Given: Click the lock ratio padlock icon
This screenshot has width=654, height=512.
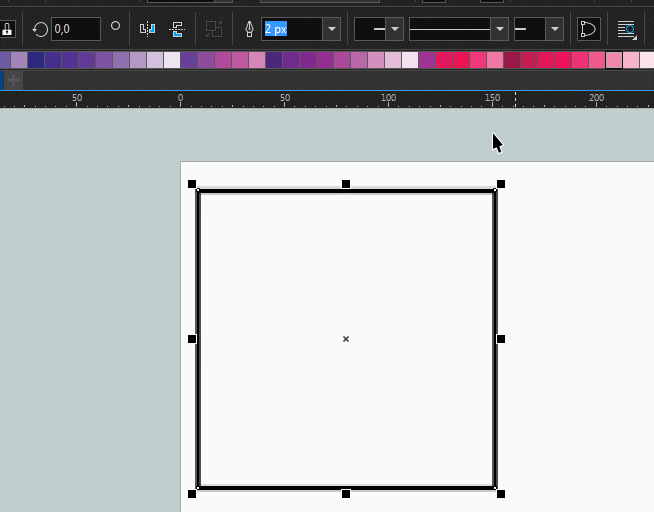Looking at the screenshot, I should tap(7, 29).
